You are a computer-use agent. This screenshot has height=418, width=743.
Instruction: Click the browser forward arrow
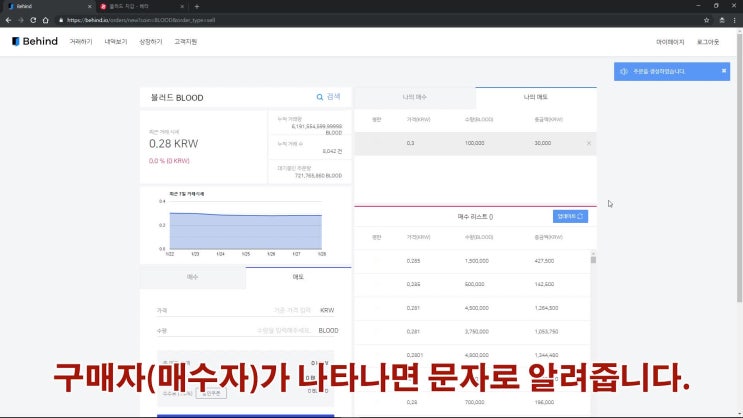pos(20,20)
